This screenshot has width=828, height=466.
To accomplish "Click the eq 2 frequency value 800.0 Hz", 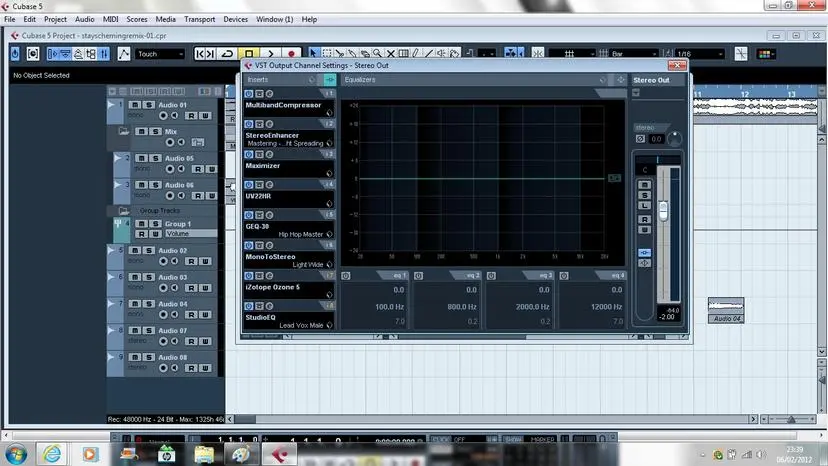I will [462, 306].
